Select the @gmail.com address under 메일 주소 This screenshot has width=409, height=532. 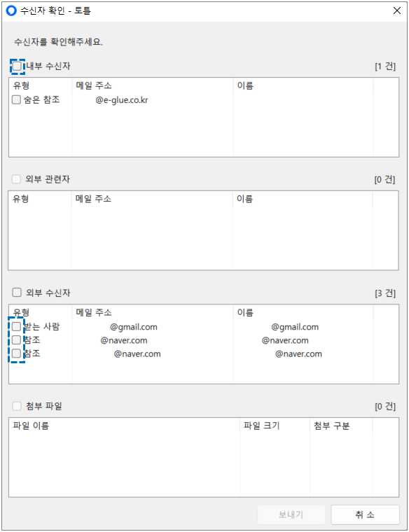tap(133, 327)
